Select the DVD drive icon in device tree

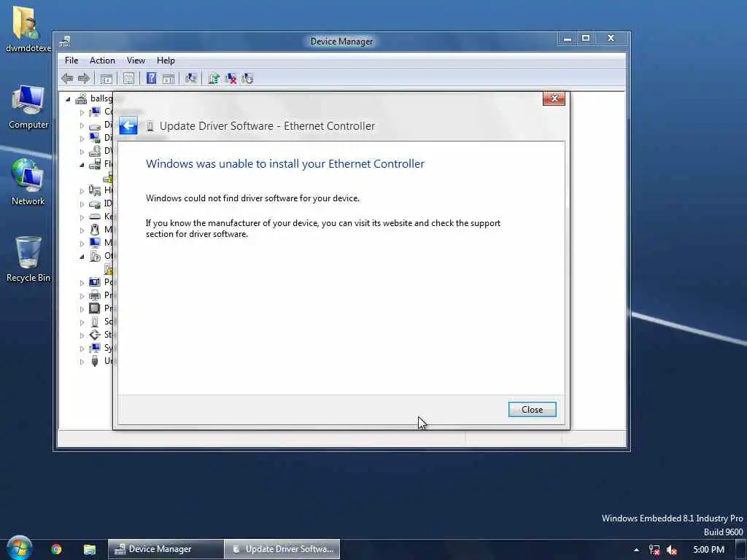pyautogui.click(x=95, y=151)
